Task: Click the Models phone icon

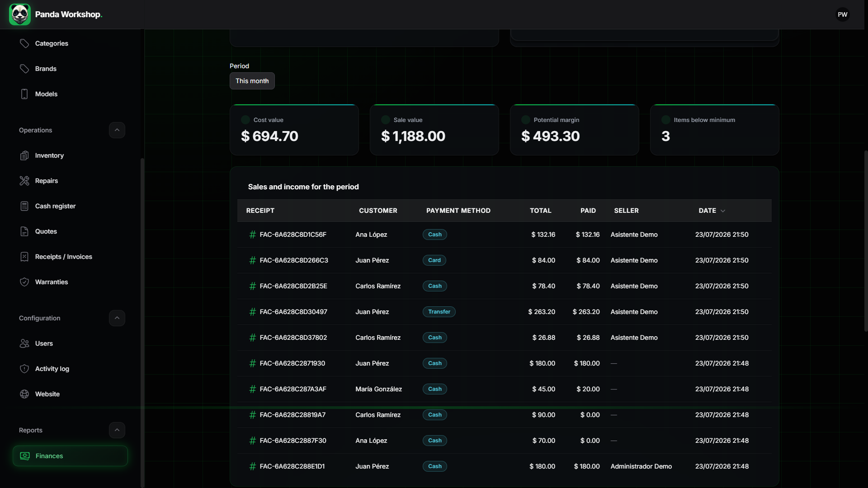Action: pyautogui.click(x=24, y=94)
